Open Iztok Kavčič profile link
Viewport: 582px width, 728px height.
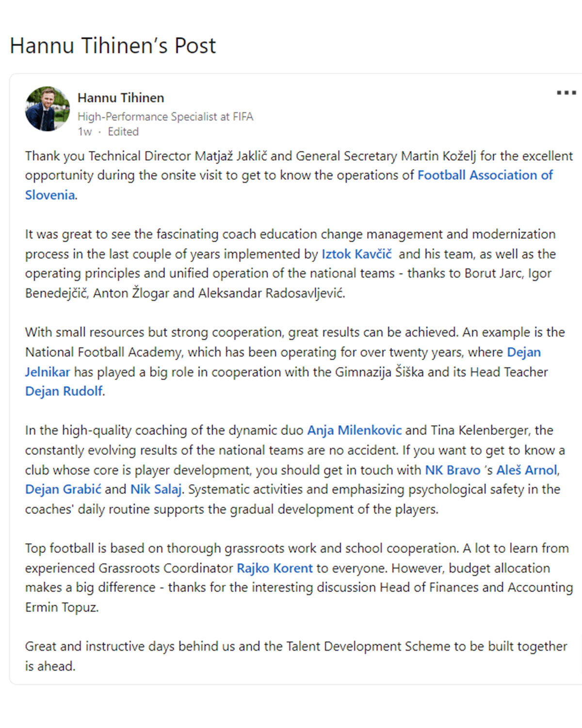(356, 254)
